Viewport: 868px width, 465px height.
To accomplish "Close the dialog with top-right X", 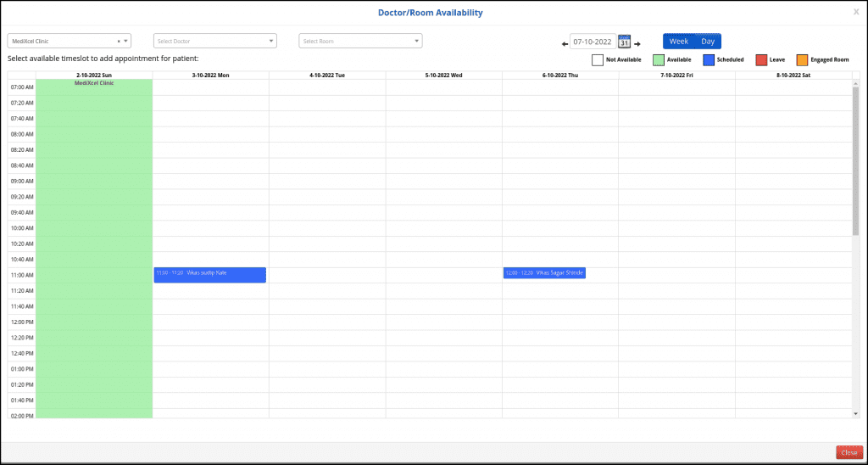I will (x=856, y=11).
